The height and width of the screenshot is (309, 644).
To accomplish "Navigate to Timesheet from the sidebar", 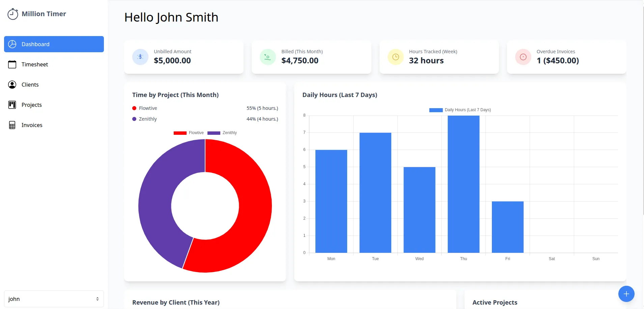I will (34, 64).
